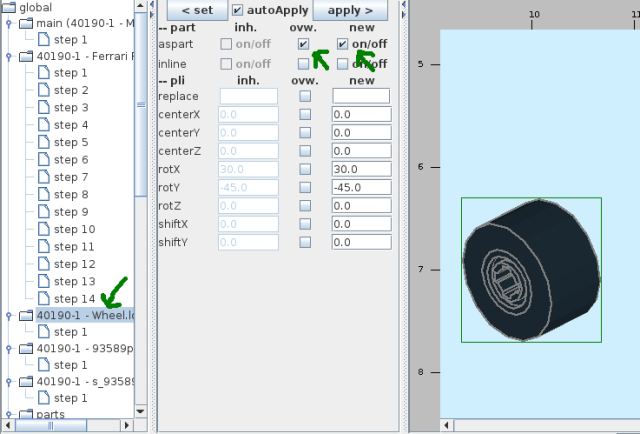This screenshot has height=434, width=640.
Task: Click the global folder icon in tree
Action: pyautogui.click(x=10, y=7)
